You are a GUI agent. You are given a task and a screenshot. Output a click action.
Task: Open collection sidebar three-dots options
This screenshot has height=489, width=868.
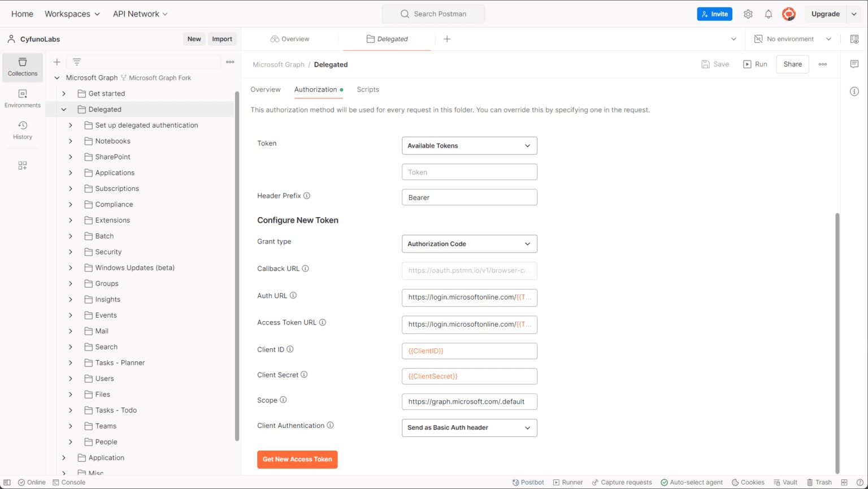(x=230, y=62)
